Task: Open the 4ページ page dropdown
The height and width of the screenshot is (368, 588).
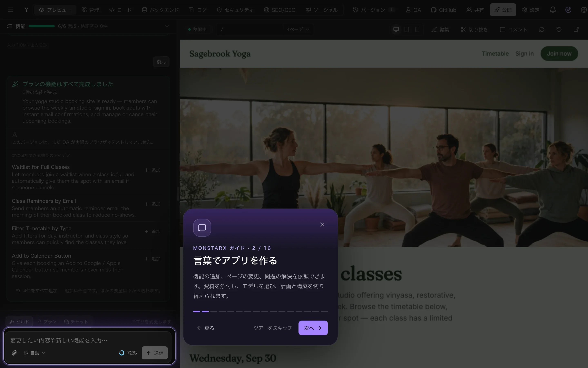Action: (298, 29)
